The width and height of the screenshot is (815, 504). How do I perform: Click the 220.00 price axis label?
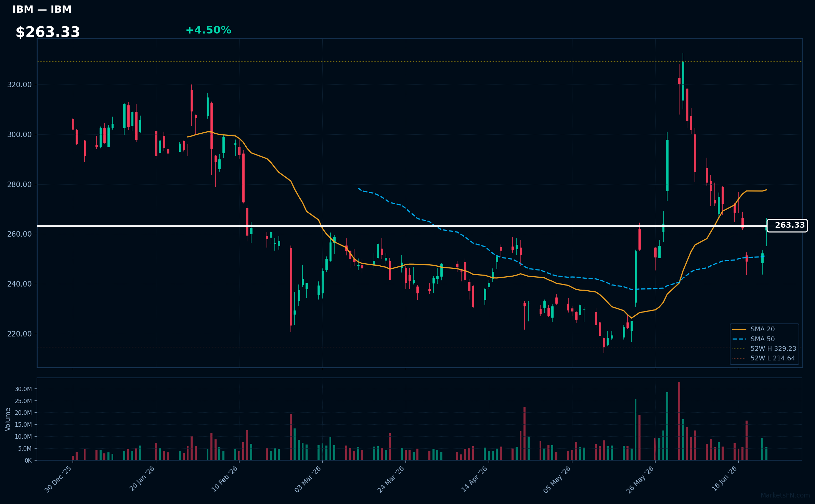tap(20, 334)
